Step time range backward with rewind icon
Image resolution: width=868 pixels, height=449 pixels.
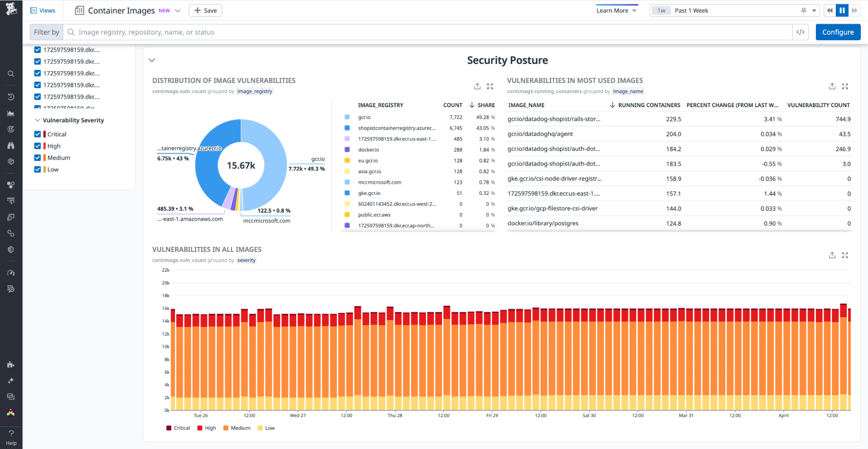pyautogui.click(x=830, y=10)
